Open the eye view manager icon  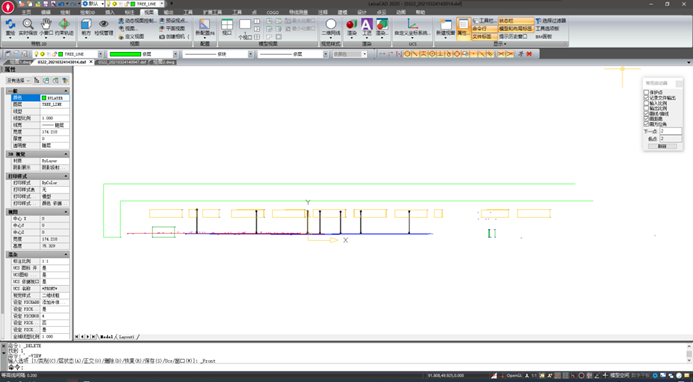(104, 24)
